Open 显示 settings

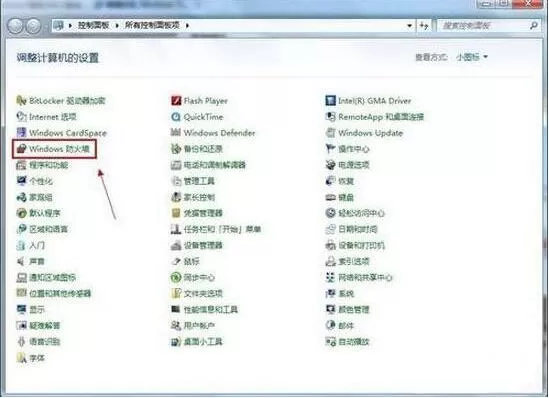[x=30, y=309]
